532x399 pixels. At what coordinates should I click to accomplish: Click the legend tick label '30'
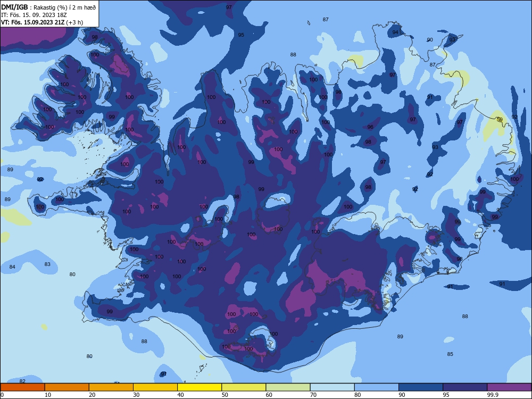tap(136, 395)
